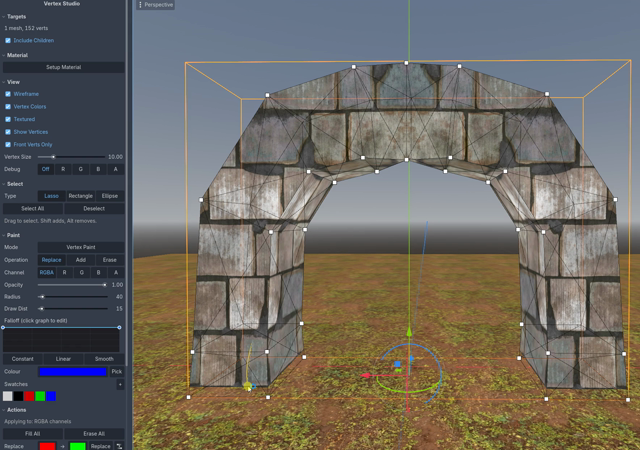640x450 pixels.
Task: Open the Vertex Paint mode dropdown
Action: pos(81,247)
